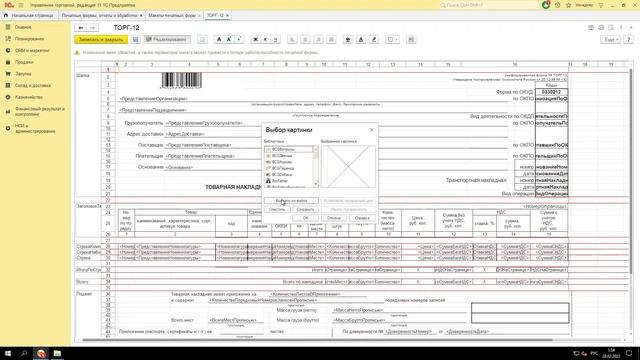Close the 'Выбор картинки' dialog
Image resolution: width=640 pixels, height=360 pixels.
(371, 130)
